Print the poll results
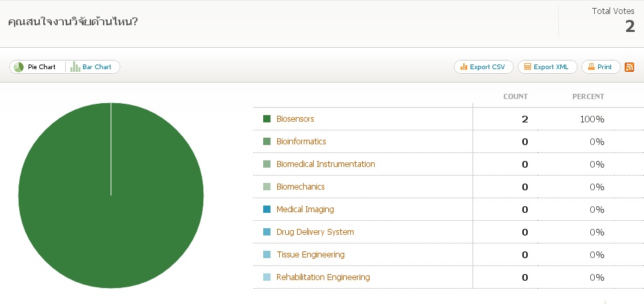 coord(600,67)
